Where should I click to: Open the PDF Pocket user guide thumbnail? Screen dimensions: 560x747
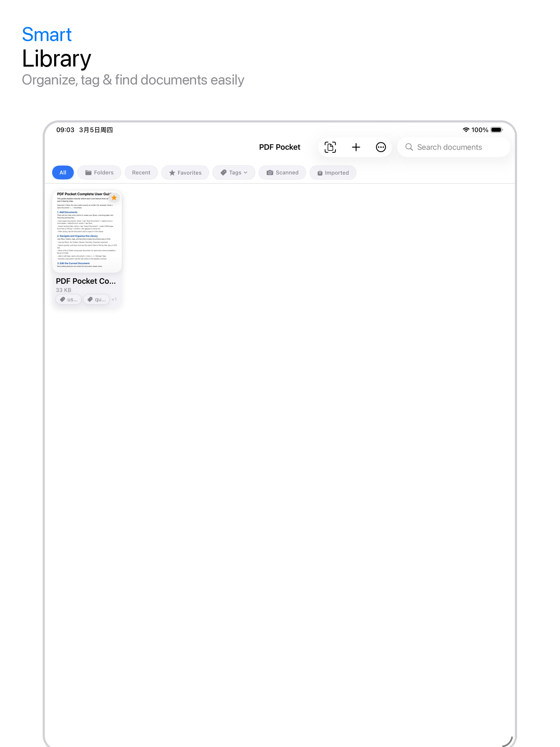87,232
